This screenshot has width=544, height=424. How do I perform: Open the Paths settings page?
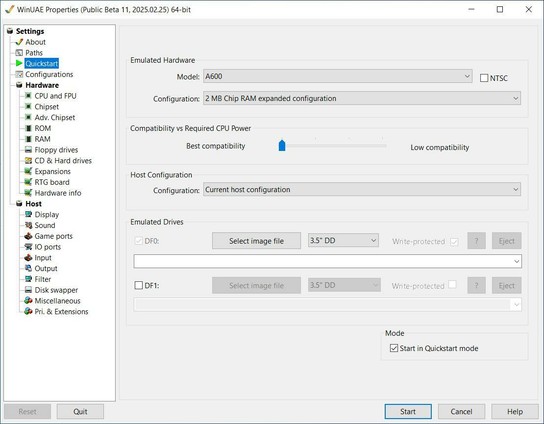(x=34, y=53)
